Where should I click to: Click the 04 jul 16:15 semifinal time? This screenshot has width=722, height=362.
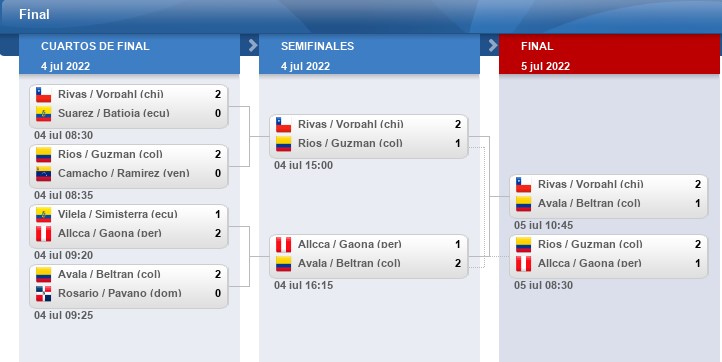tap(303, 285)
